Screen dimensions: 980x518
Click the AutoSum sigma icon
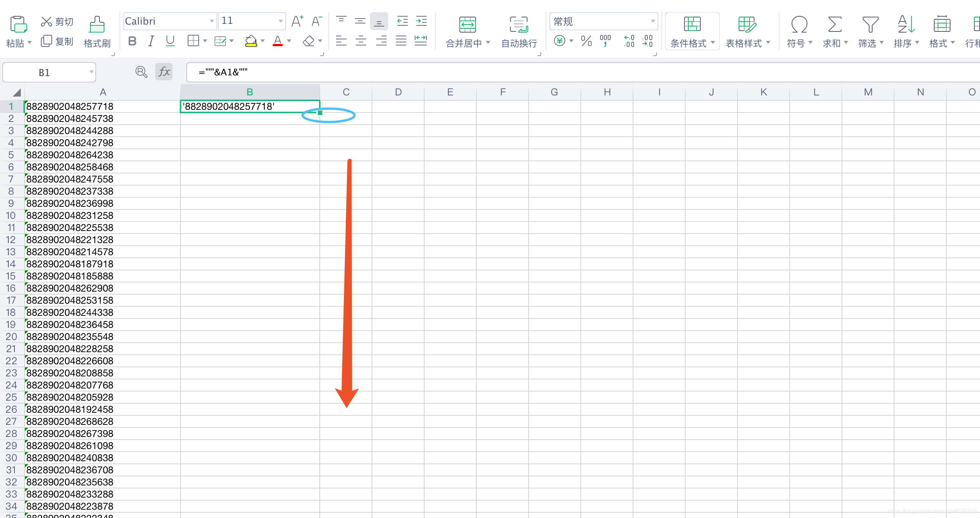coord(834,25)
